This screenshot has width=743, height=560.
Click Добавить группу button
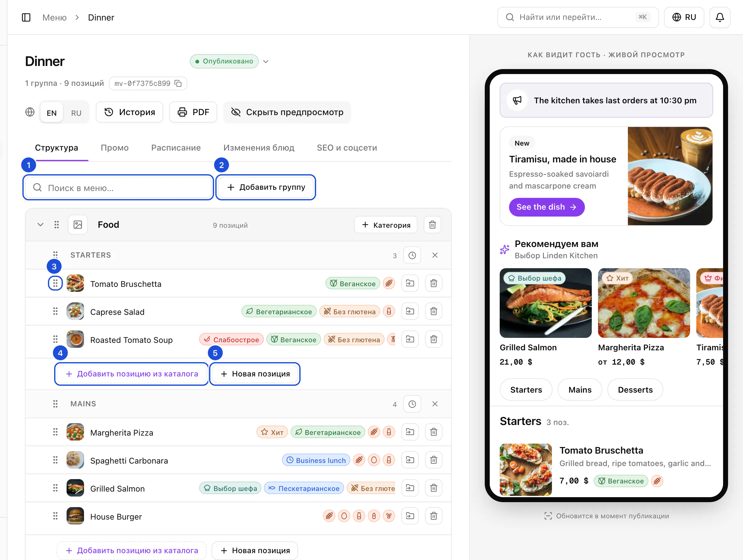pos(266,188)
